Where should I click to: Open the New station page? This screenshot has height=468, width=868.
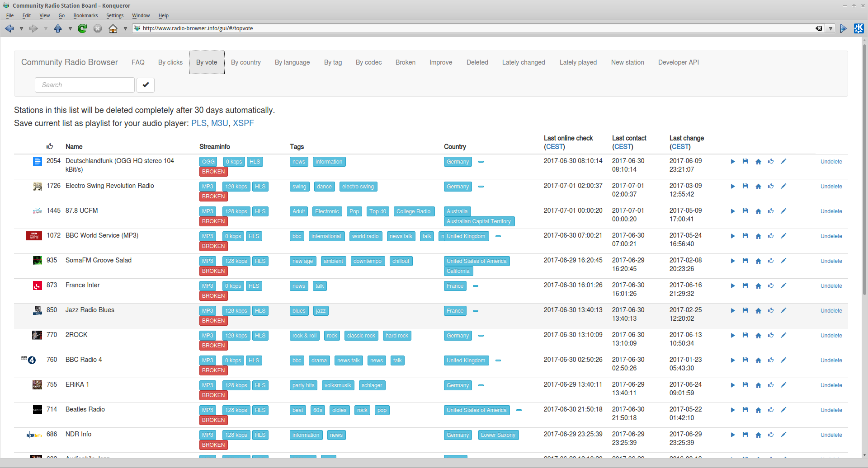(627, 62)
